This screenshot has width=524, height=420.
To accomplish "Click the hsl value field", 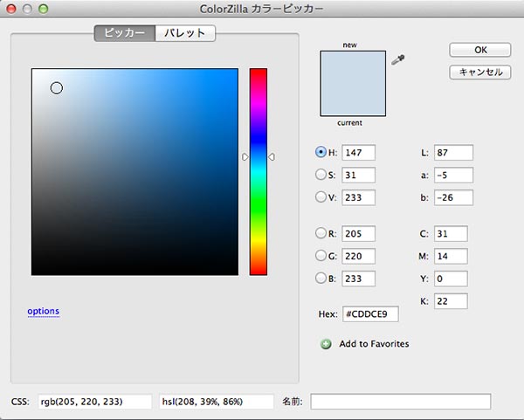I will pyautogui.click(x=217, y=402).
